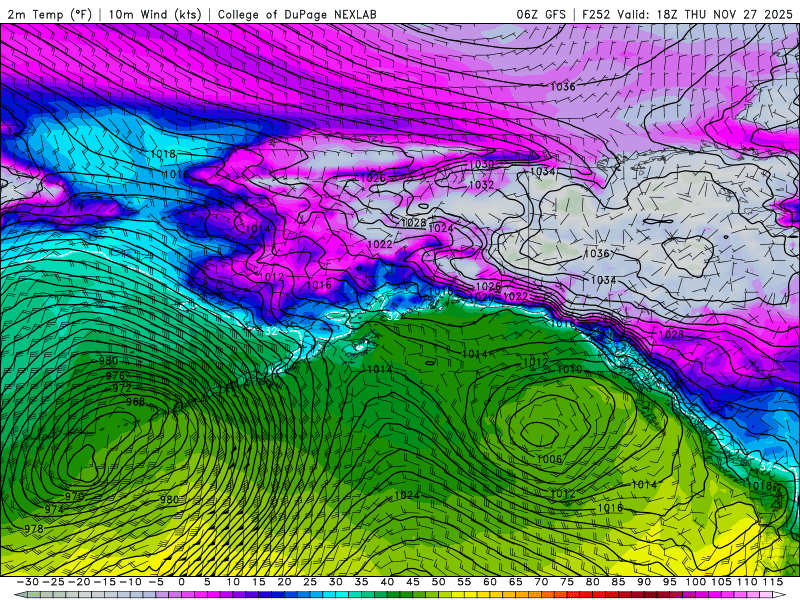Select '110' on the temperature scale
Viewport: 800px width, 600px height.
click(747, 582)
